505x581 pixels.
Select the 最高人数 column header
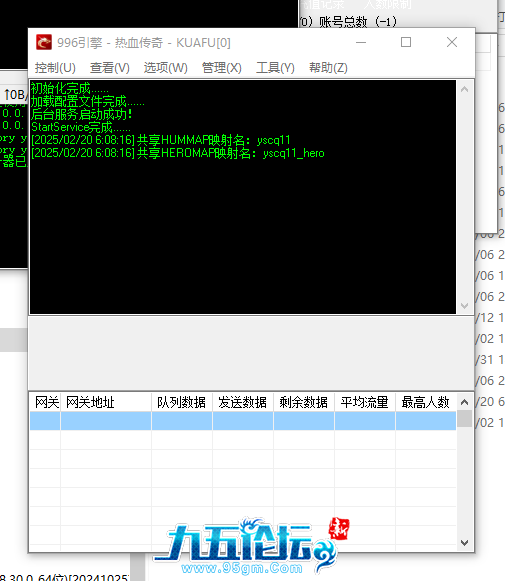click(x=426, y=402)
